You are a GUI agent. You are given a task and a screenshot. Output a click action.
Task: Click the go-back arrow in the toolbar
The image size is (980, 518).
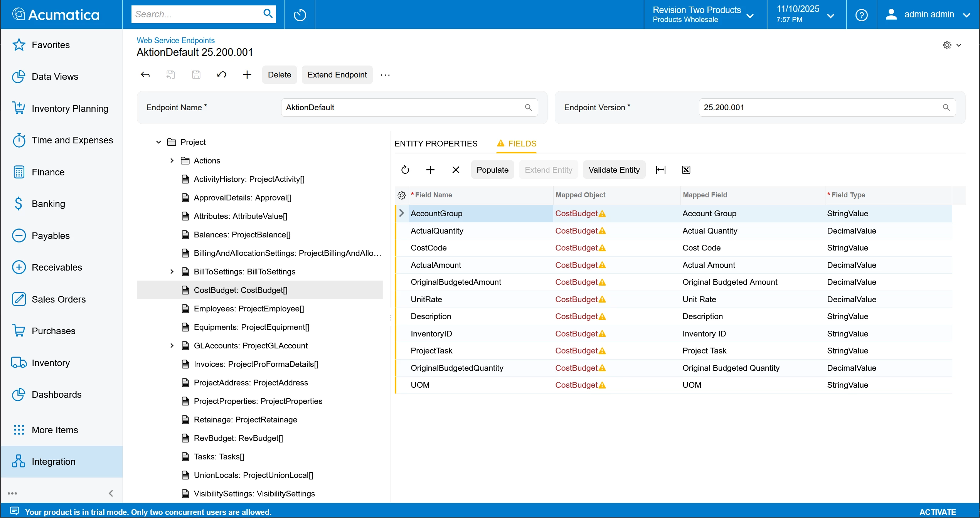145,75
